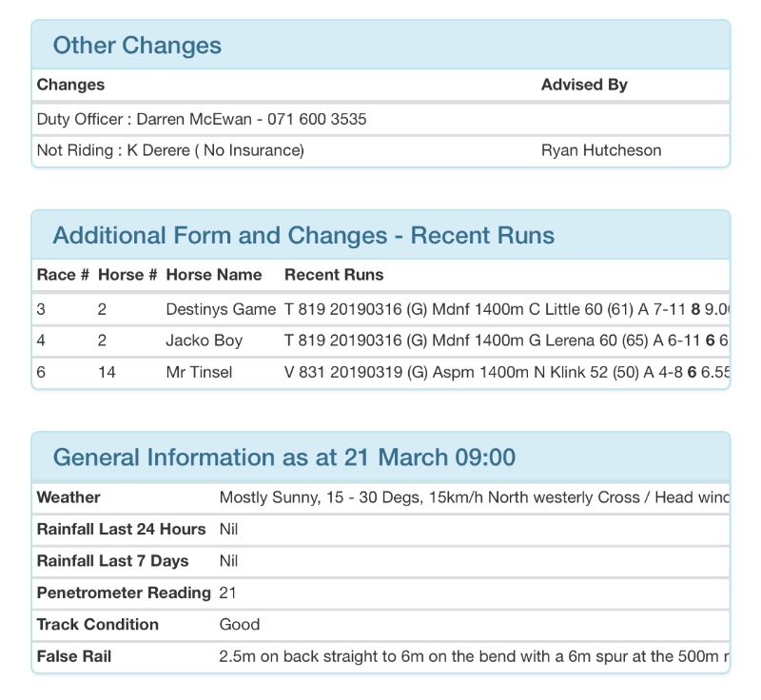Click the Recent Runs column header
Viewport: 761px width, 700px height.
pos(334,275)
